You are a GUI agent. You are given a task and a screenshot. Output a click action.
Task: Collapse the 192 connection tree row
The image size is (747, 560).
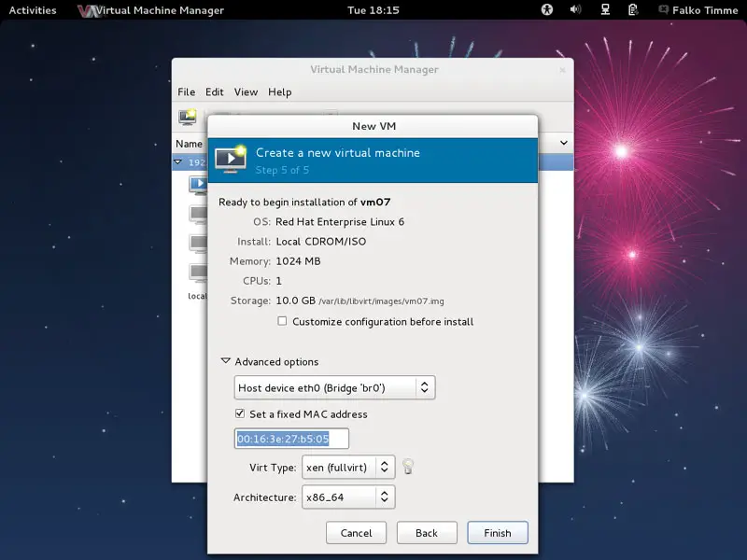click(178, 161)
